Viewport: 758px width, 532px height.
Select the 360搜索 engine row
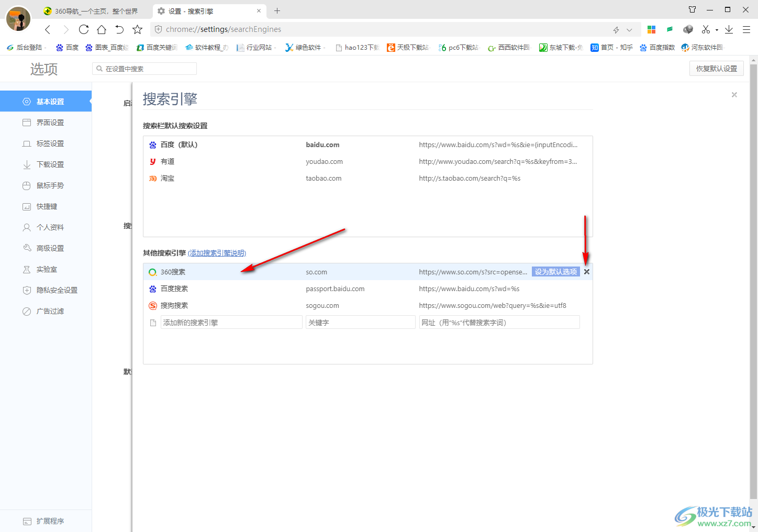[367, 272]
